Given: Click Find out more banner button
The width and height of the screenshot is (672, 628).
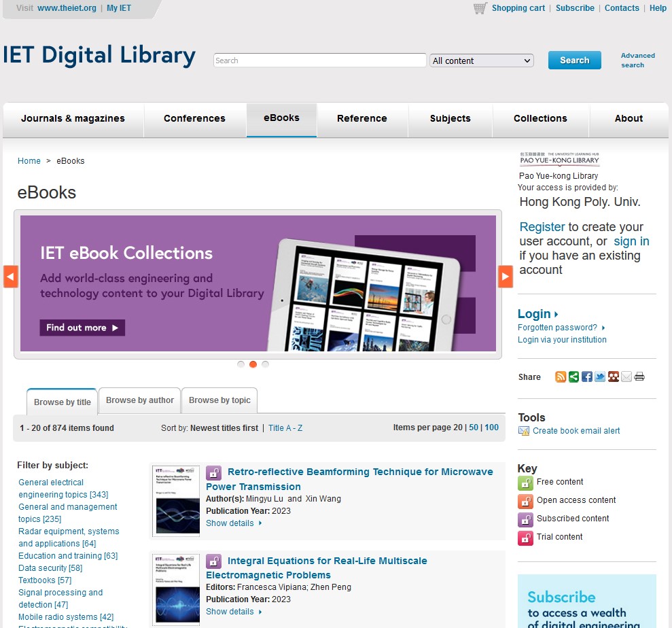Looking at the screenshot, I should (x=82, y=328).
